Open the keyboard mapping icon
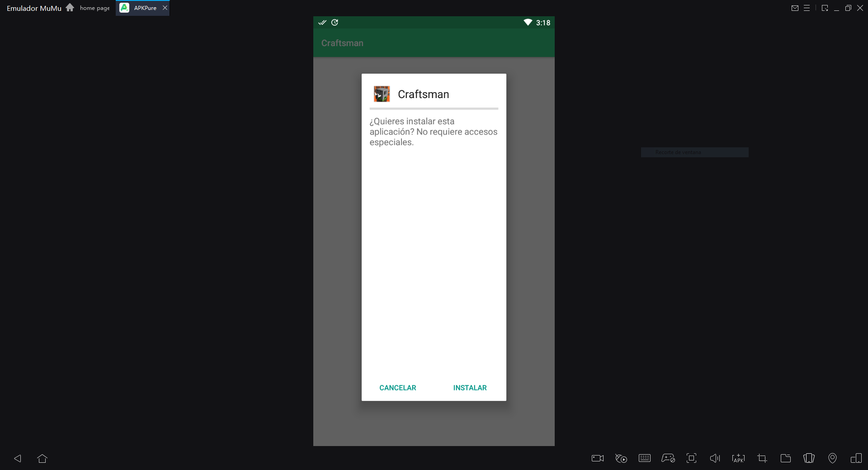Image resolution: width=868 pixels, height=470 pixels. click(x=645, y=458)
